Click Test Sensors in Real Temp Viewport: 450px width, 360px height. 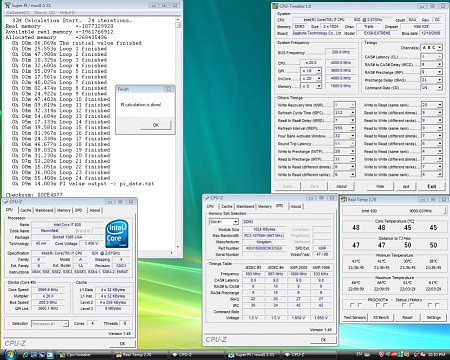[x=355, y=318]
